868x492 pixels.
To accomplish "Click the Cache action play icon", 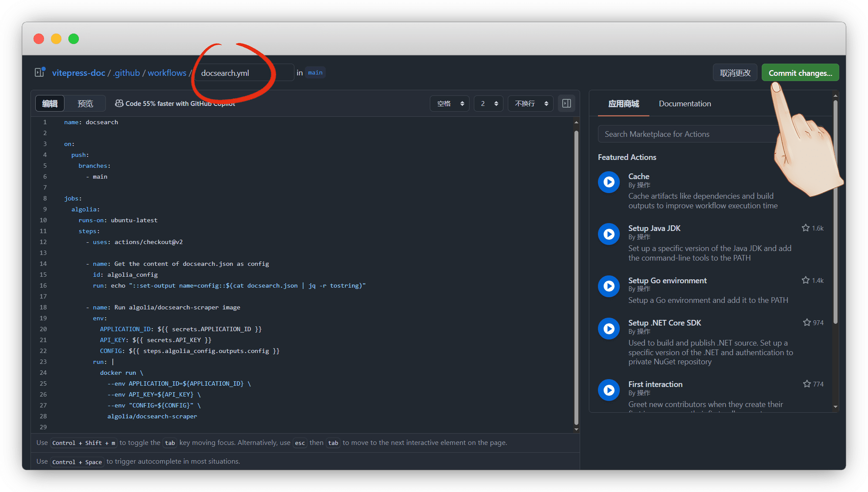I will 608,182.
